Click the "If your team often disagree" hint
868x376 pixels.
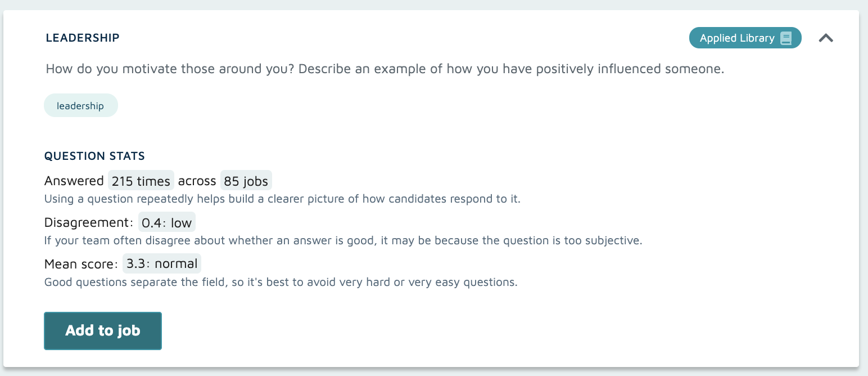(343, 240)
